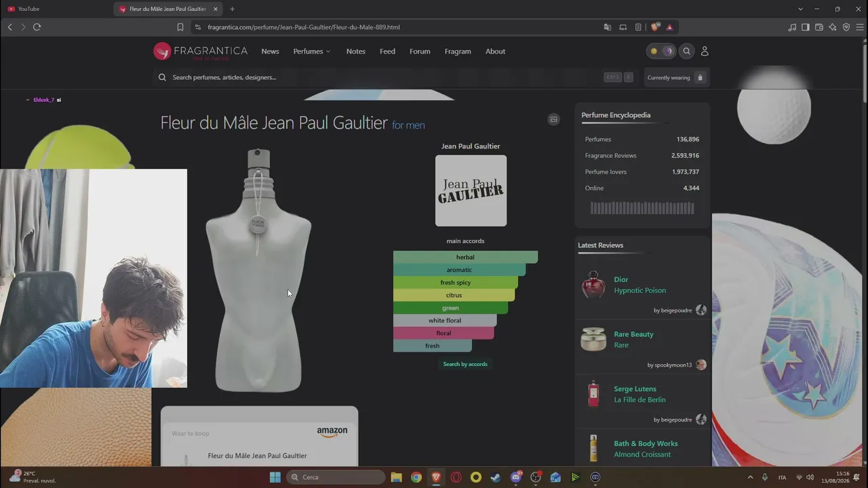Click the citrus accord bar
This screenshot has width=868, height=488.
point(454,295)
